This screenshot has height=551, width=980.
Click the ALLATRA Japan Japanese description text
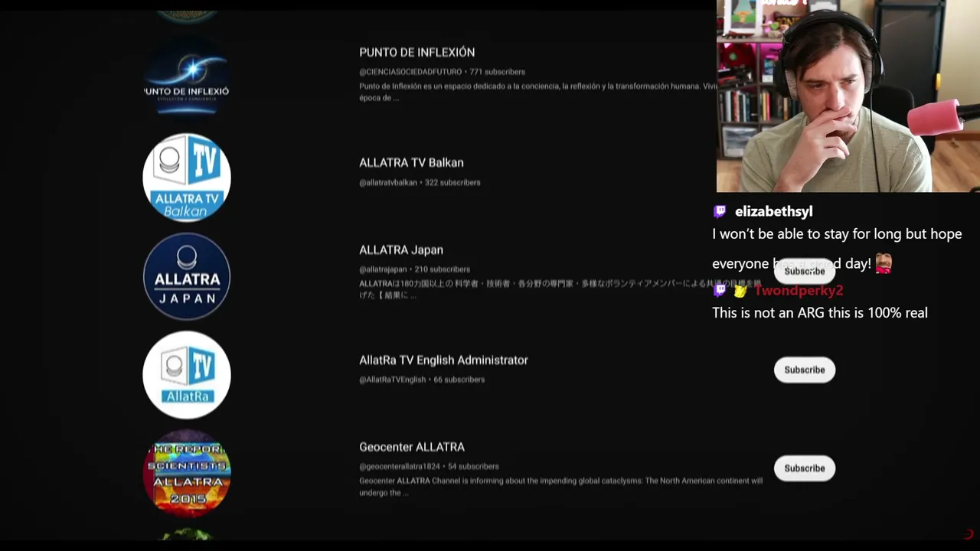(x=560, y=289)
